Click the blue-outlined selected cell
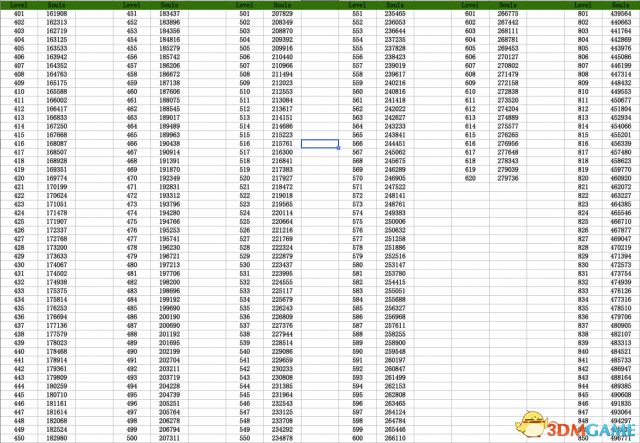640x443 pixels. (320, 144)
